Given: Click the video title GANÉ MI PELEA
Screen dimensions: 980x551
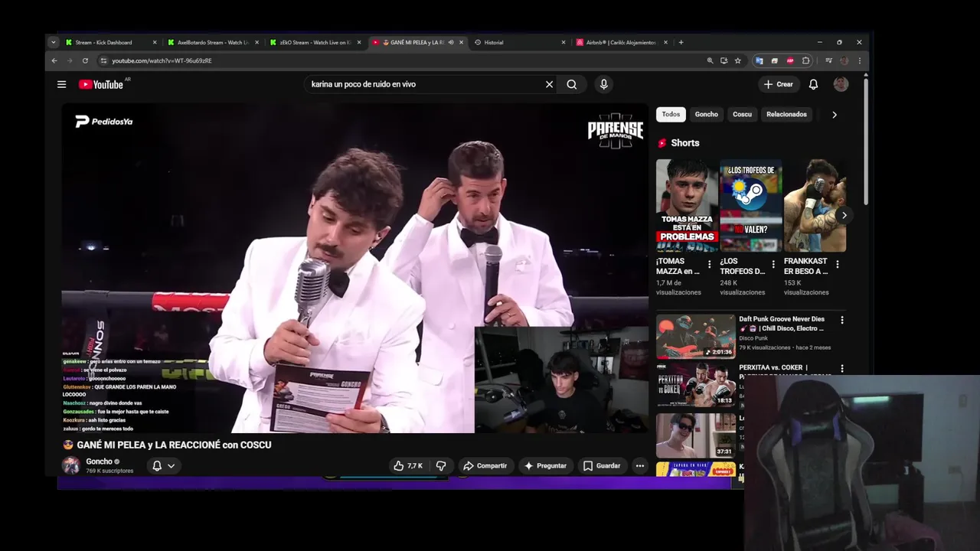Looking at the screenshot, I should pos(175,445).
